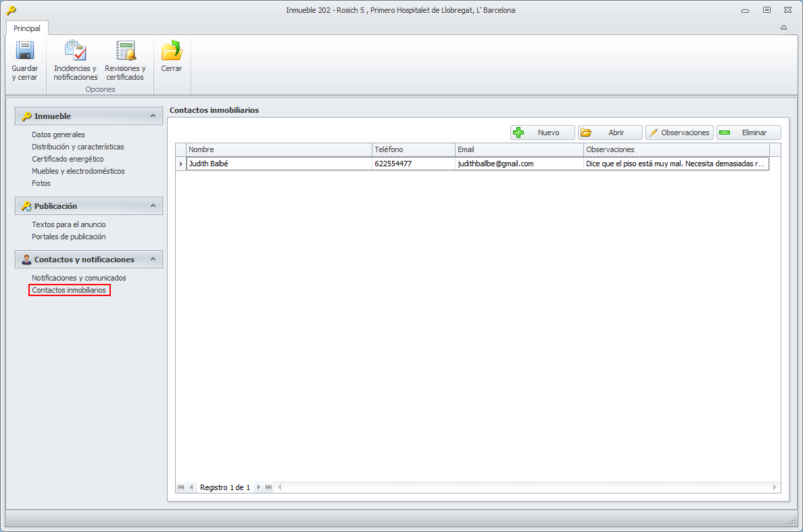Open Portales de publicación

(x=69, y=237)
